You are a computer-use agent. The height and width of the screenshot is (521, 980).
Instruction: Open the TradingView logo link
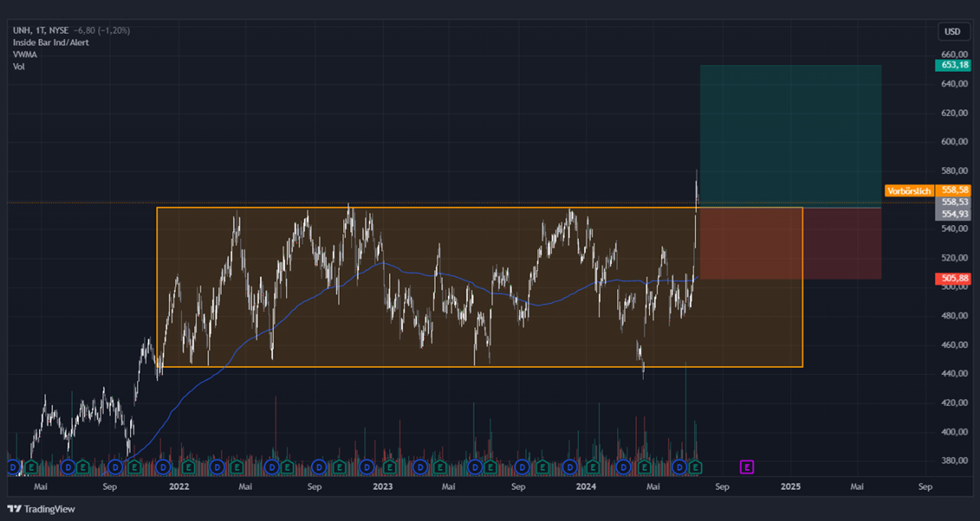41,509
